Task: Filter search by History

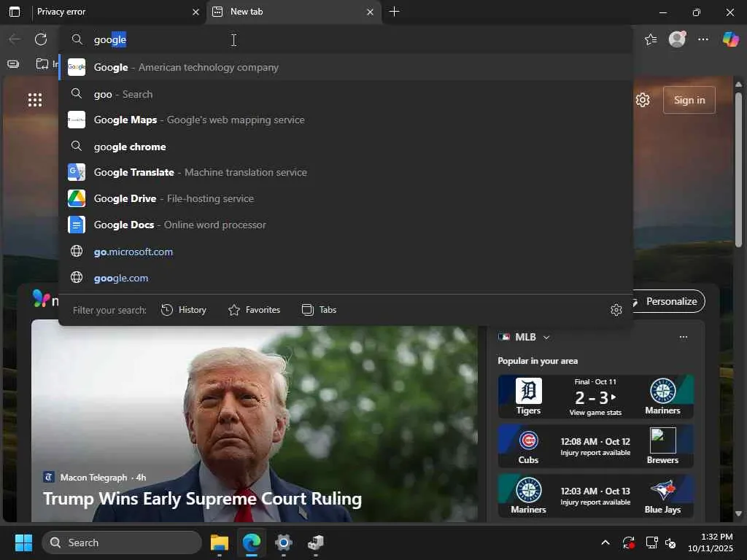Action: 184,310
